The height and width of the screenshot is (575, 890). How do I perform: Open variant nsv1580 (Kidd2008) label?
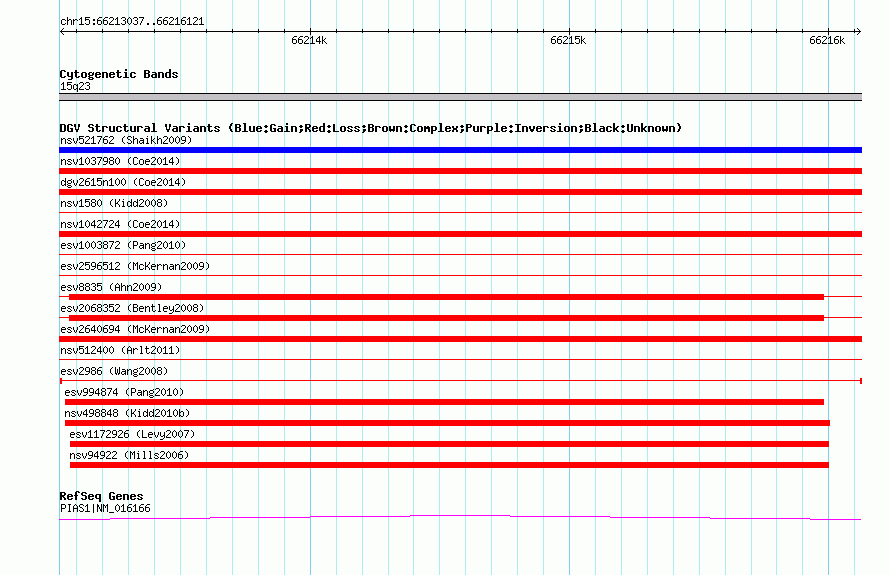click(114, 203)
